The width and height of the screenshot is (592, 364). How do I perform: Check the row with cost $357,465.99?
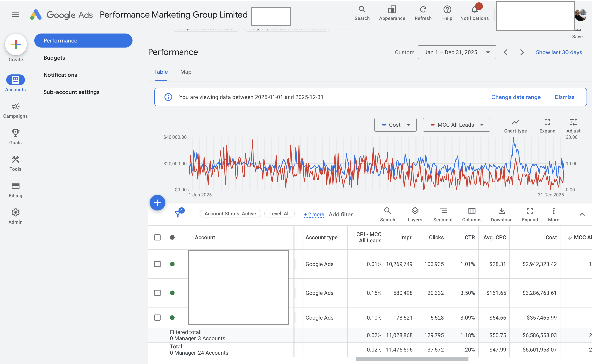pyautogui.click(x=157, y=318)
